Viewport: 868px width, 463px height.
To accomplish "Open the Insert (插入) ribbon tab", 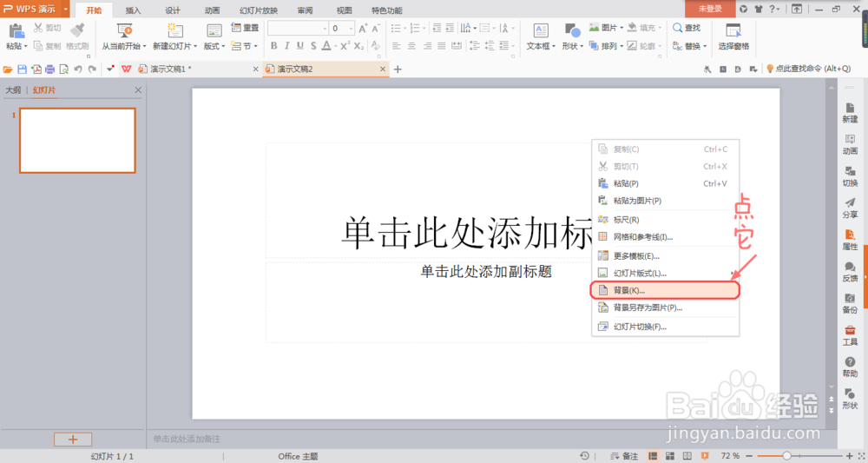I will pyautogui.click(x=133, y=10).
